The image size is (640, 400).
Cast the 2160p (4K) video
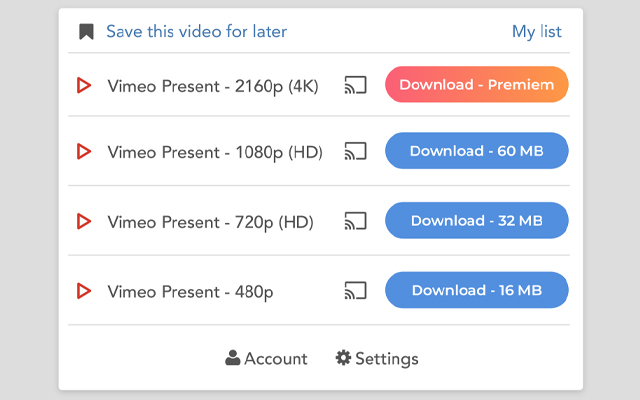click(x=355, y=86)
